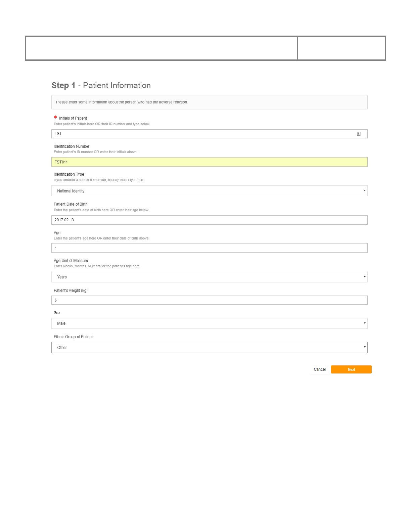Expand the Ethnic Group of Patient dropdown

[209, 348]
